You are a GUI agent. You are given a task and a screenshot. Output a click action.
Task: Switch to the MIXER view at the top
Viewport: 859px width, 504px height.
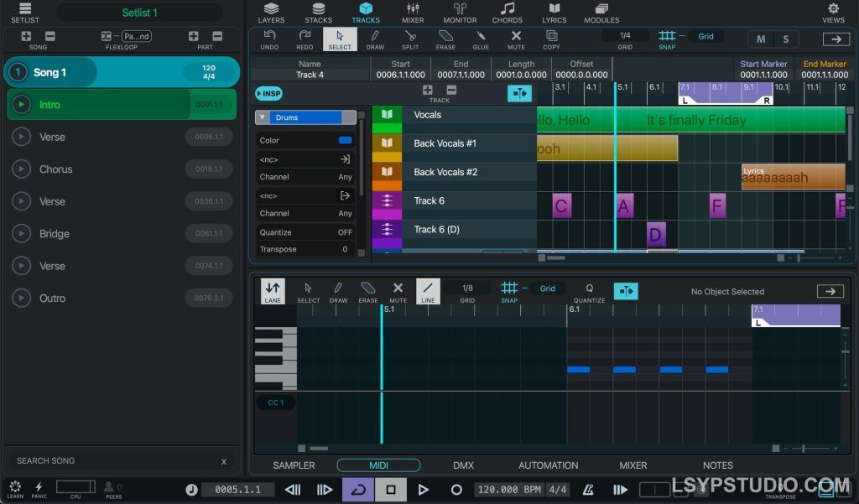413,12
